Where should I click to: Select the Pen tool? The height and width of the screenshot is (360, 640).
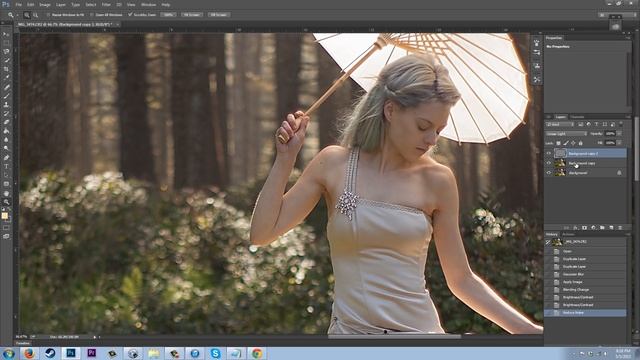click(x=6, y=158)
